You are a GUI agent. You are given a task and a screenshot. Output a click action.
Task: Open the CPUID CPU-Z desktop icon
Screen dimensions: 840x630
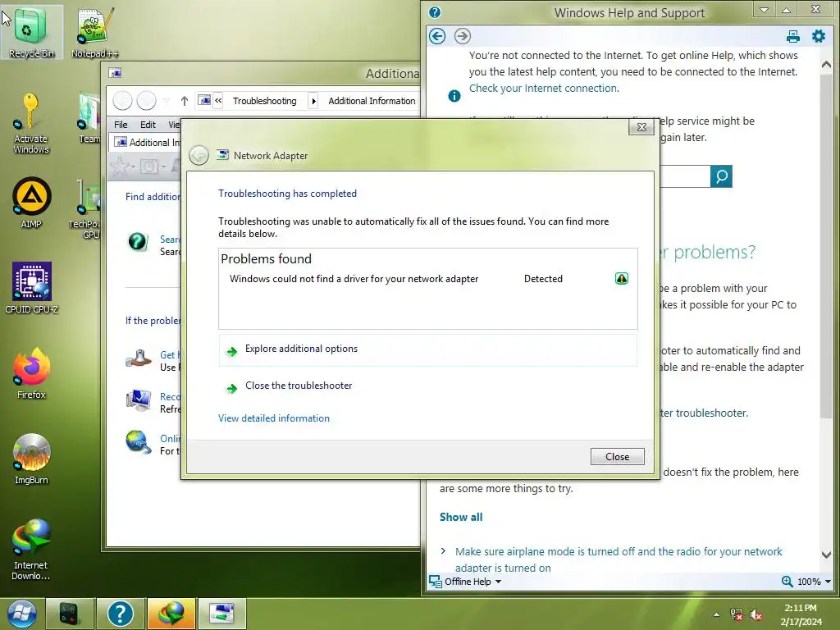coord(31,288)
